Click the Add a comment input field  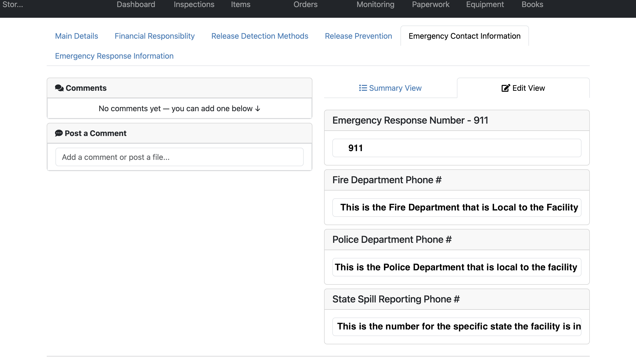[179, 157]
